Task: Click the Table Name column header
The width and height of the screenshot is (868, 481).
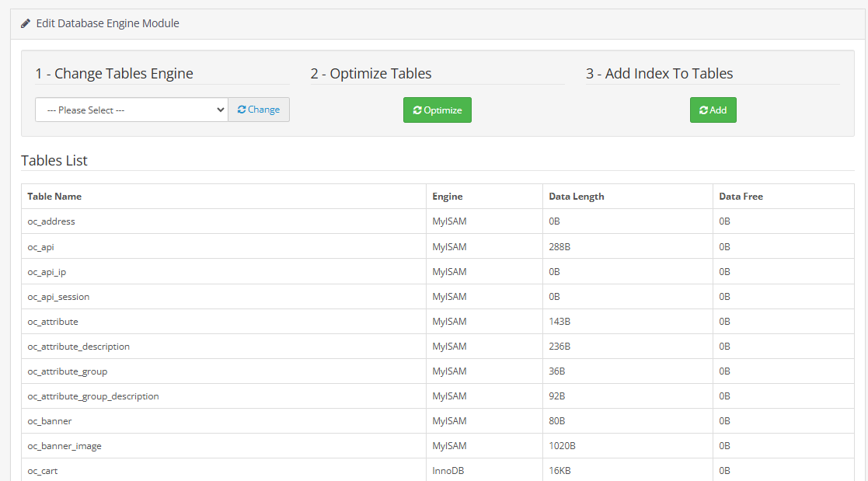Action: [54, 197]
